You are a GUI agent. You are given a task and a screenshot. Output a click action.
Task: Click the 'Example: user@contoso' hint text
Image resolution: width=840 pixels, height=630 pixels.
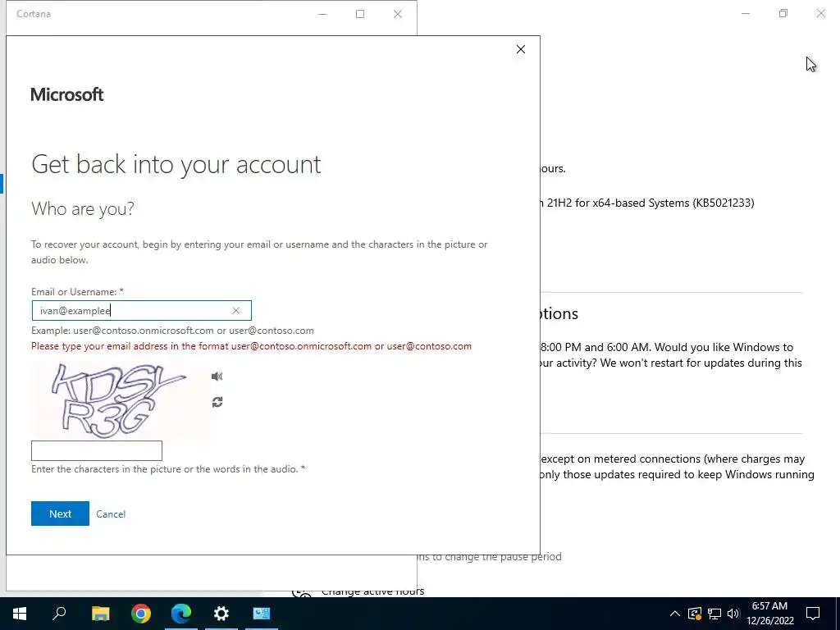172,331
